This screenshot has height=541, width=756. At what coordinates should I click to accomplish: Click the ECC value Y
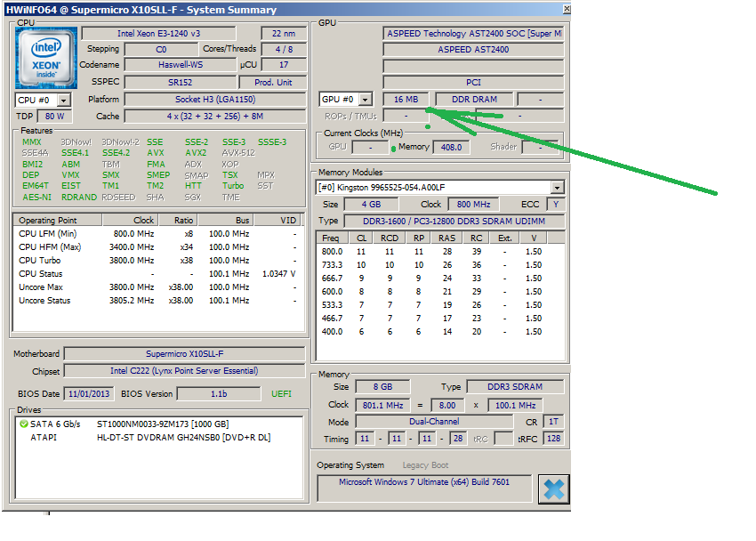[x=556, y=205]
